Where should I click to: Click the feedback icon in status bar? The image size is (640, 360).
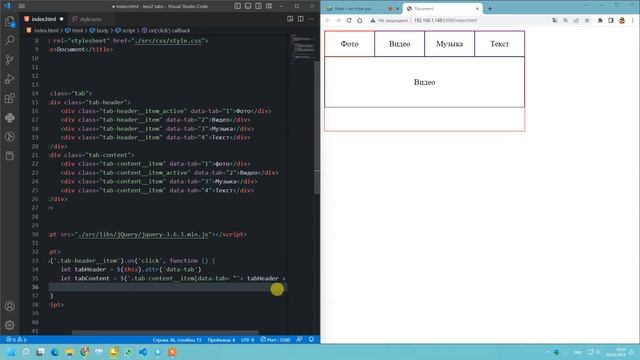[x=300, y=340]
